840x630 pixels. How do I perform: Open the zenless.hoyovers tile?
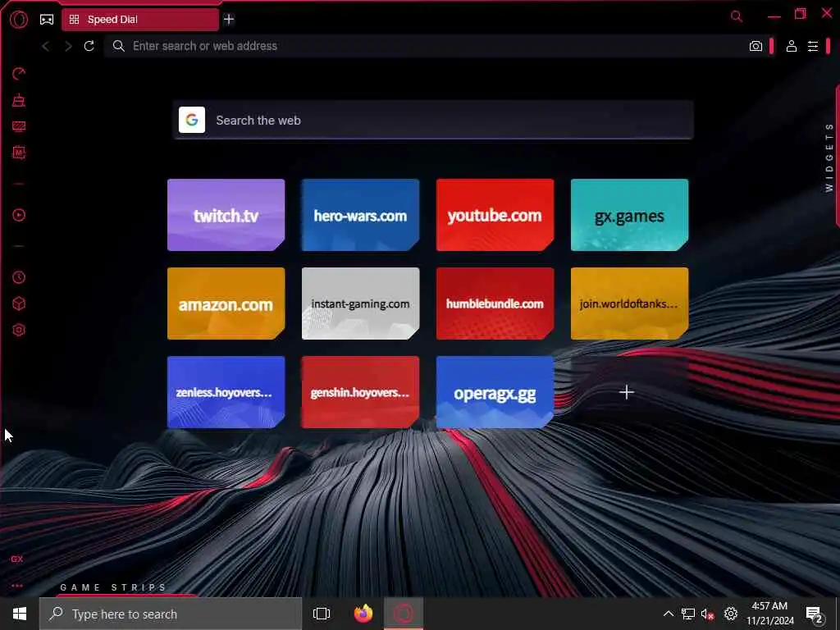tap(226, 392)
